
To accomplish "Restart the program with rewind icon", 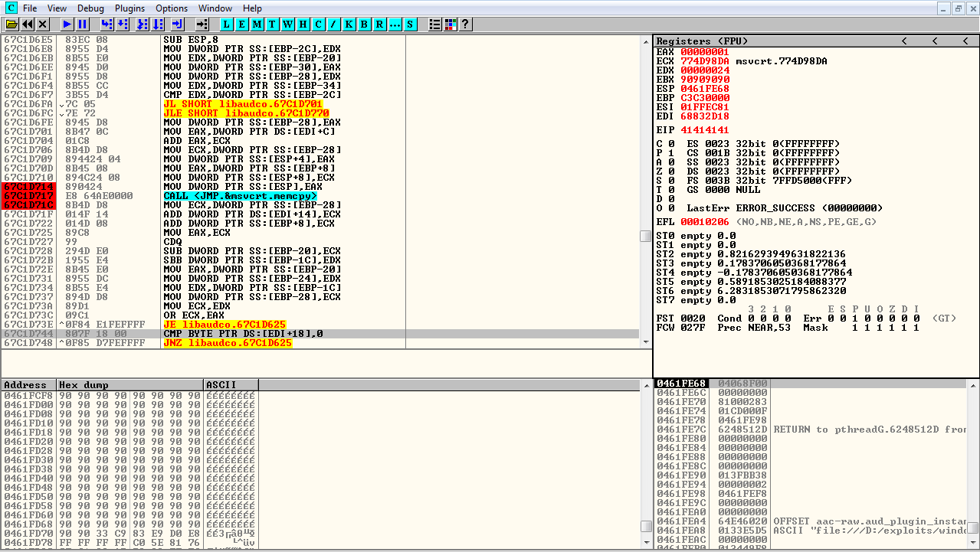I will pyautogui.click(x=27, y=24).
